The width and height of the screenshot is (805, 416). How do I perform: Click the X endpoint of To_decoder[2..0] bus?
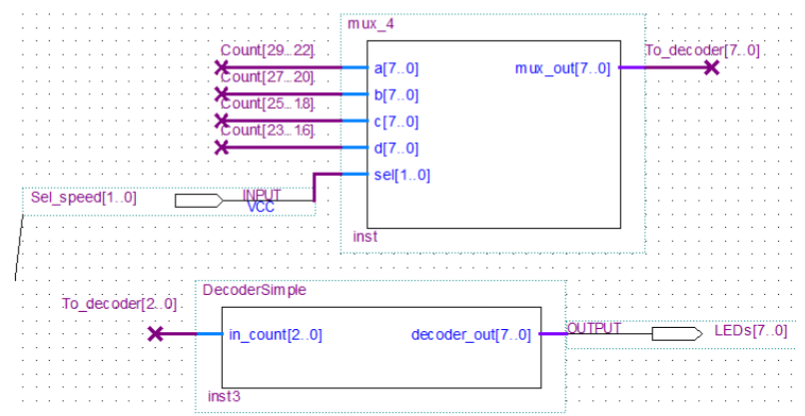tap(155, 334)
